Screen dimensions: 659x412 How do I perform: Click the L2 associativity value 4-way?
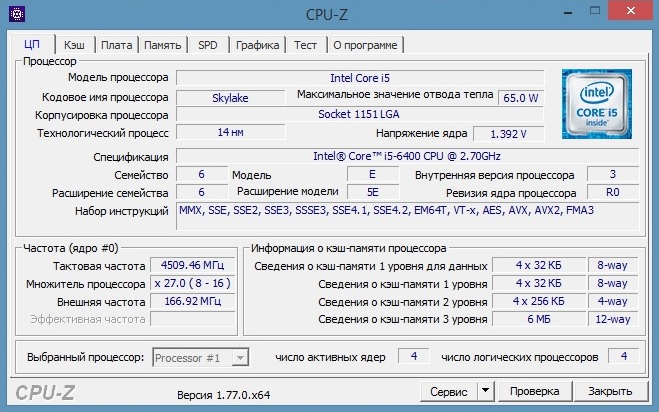tap(613, 301)
